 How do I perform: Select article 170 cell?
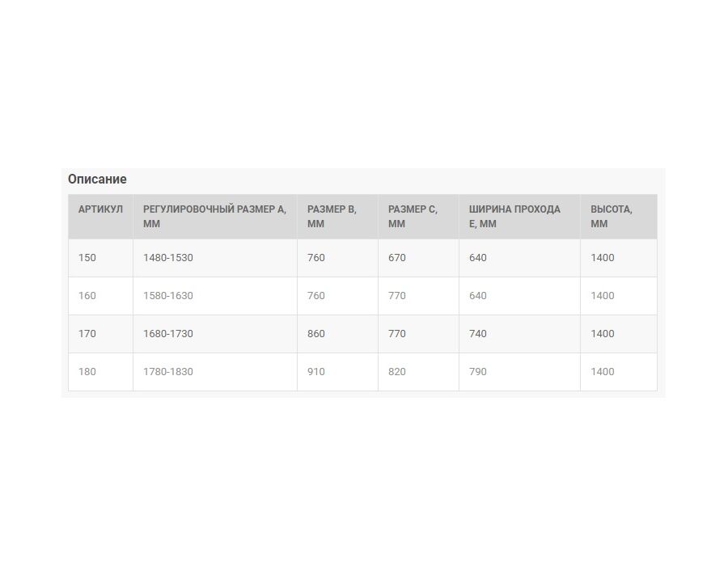[x=101, y=334]
